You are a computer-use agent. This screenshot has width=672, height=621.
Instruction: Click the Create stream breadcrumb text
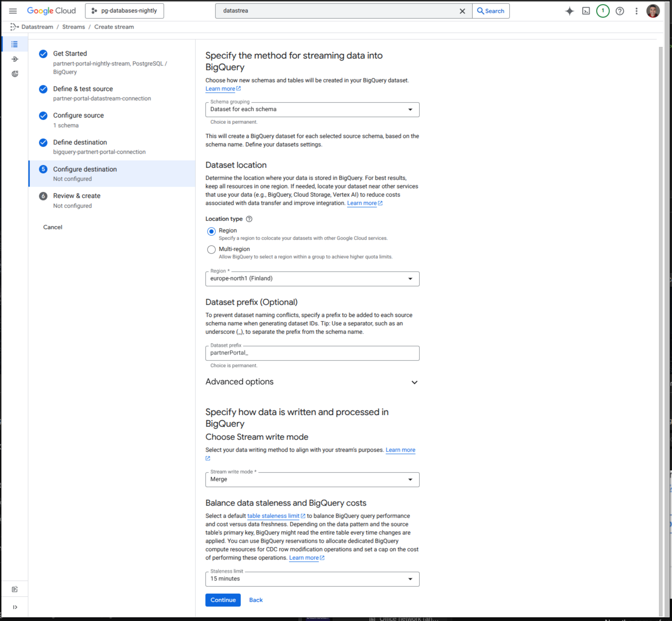(x=114, y=27)
